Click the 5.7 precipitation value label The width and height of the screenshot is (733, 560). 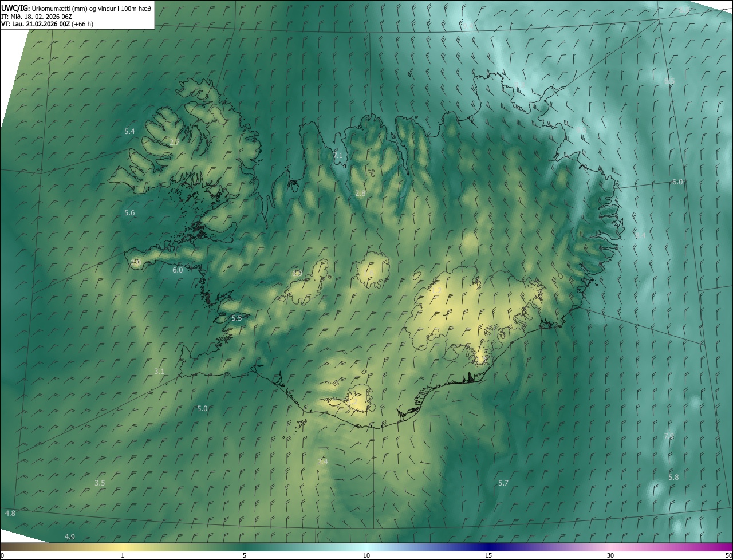(503, 483)
